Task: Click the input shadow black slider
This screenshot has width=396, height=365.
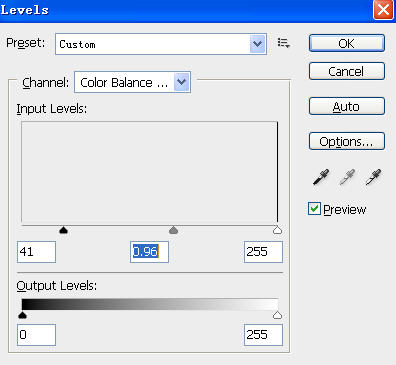Action: 63,230
